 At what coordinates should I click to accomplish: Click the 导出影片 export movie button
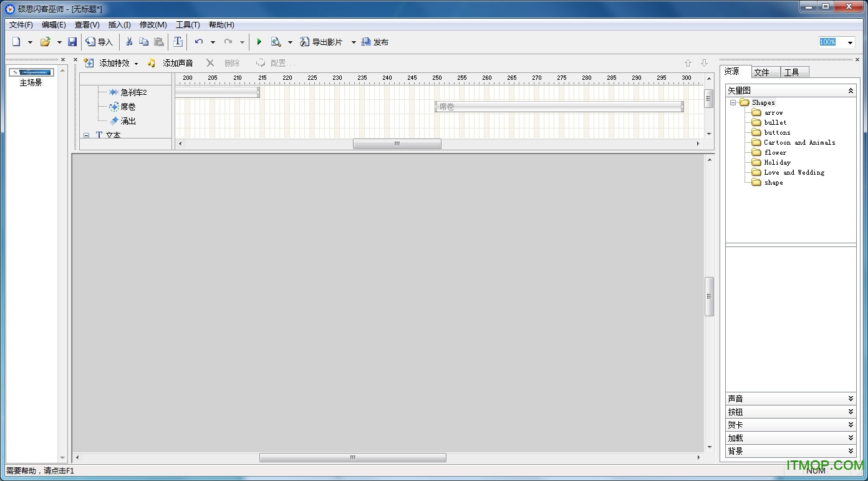321,42
